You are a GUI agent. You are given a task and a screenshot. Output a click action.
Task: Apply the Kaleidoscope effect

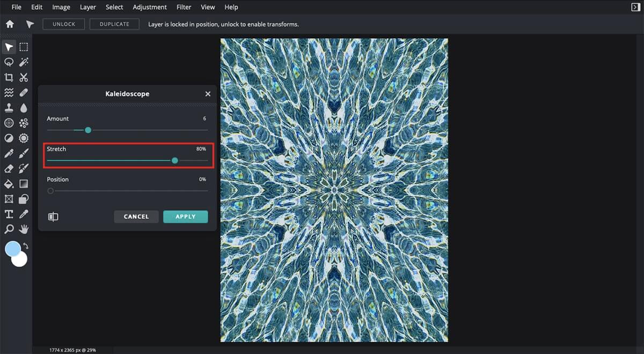[185, 216]
